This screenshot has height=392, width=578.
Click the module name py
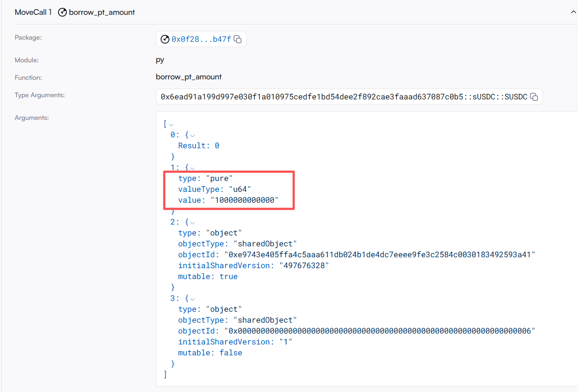pos(160,60)
